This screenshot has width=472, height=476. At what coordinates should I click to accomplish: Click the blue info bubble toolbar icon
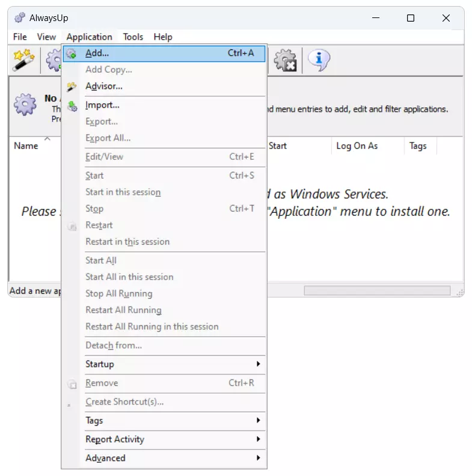point(319,60)
